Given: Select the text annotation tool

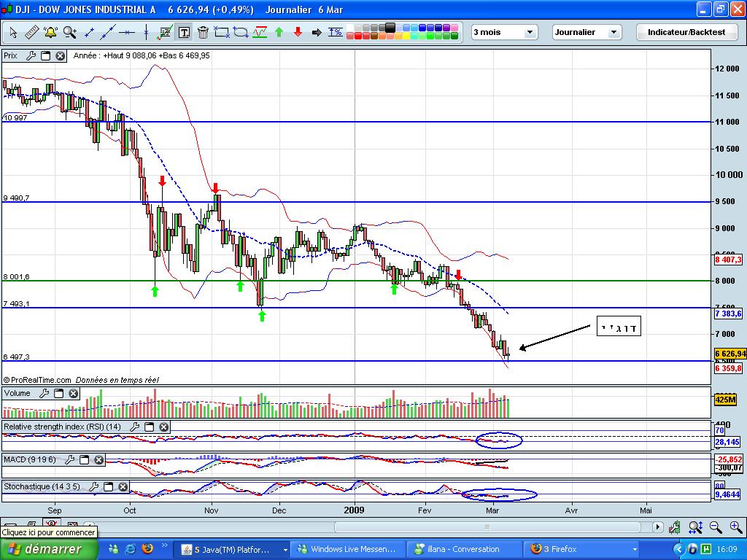Looking at the screenshot, I should click(184, 32).
